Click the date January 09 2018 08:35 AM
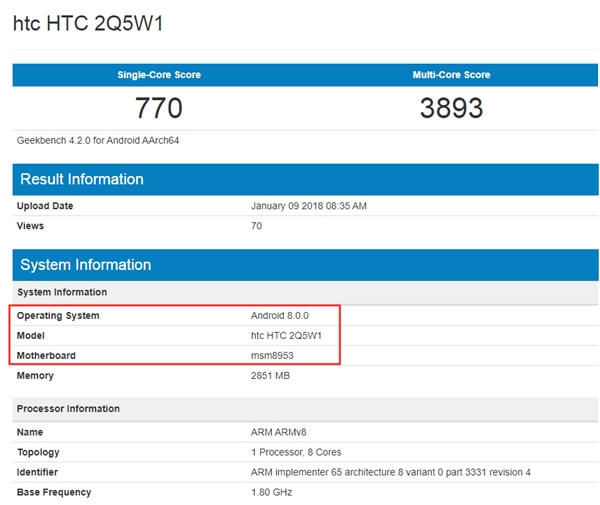Screen dimensions: 600x505 [x=308, y=206]
